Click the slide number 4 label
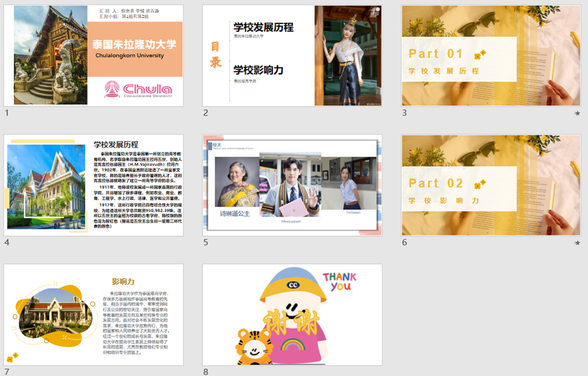The image size is (588, 376). (6, 242)
